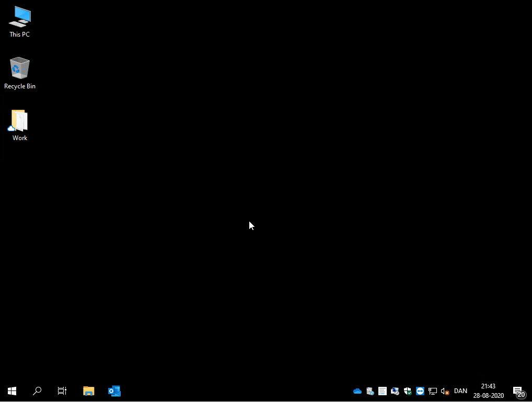Open Task View from taskbar
532x402 pixels.
[x=62, y=391]
